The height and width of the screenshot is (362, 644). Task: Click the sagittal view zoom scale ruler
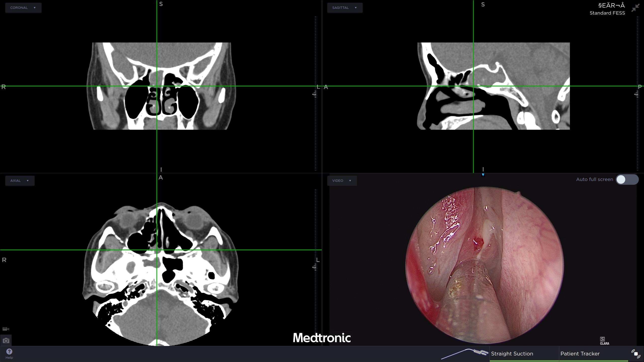pos(637,94)
